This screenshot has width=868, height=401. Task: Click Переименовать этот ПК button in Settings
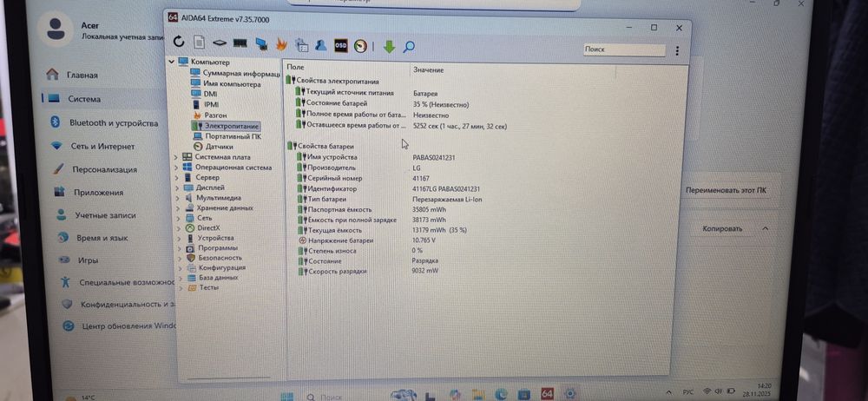[x=726, y=191]
